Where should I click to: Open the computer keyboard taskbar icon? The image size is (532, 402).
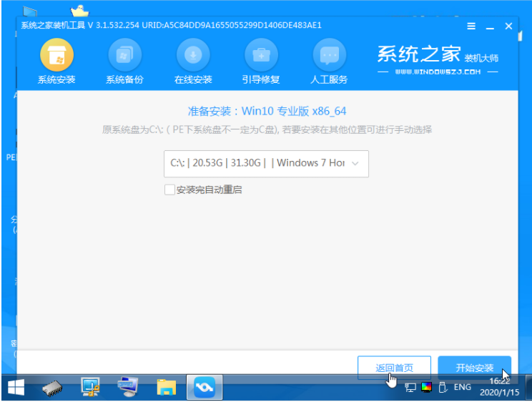pyautogui.click(x=129, y=388)
